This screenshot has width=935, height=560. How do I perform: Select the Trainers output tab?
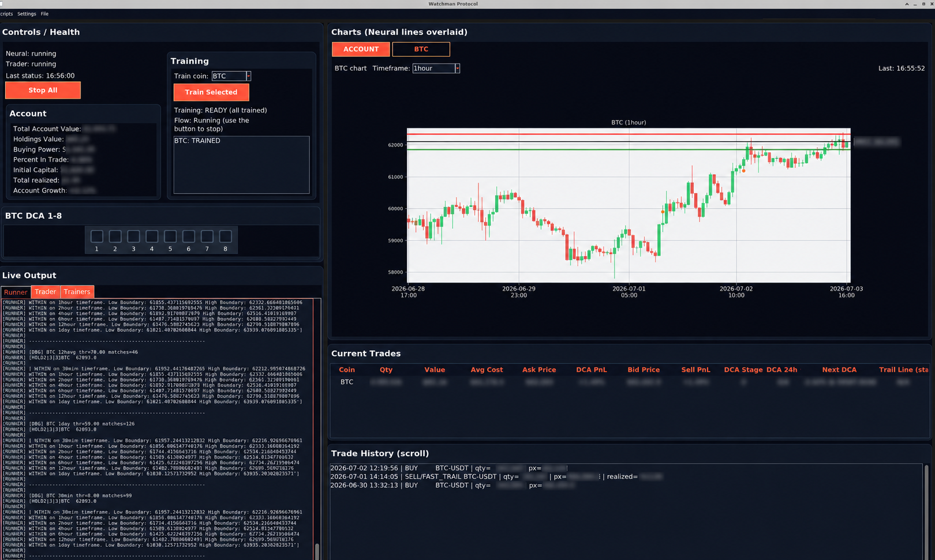[77, 292]
